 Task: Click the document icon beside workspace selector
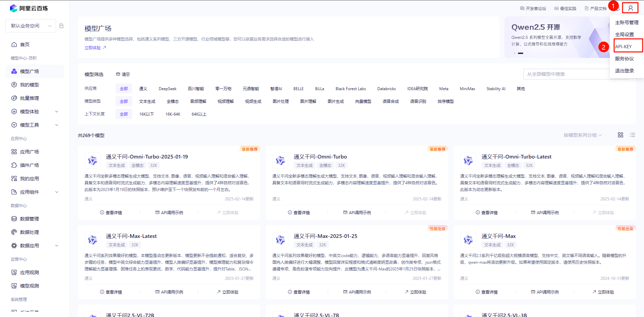[61, 26]
